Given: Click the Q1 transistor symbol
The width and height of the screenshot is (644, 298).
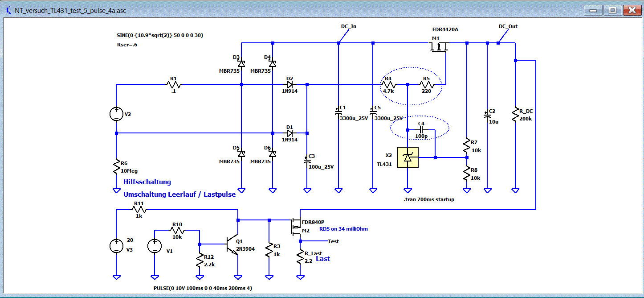Looking at the screenshot, I should point(233,244).
